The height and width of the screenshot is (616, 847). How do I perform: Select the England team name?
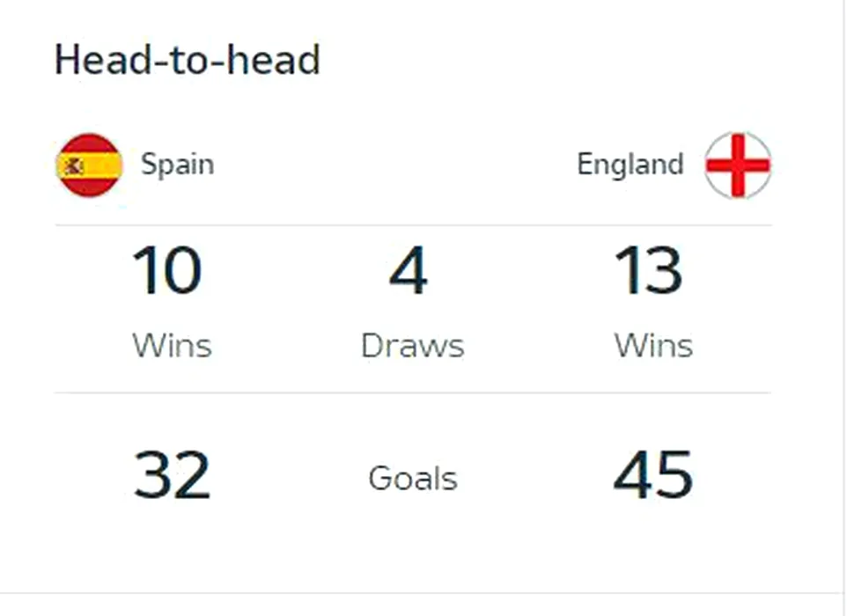pos(630,165)
